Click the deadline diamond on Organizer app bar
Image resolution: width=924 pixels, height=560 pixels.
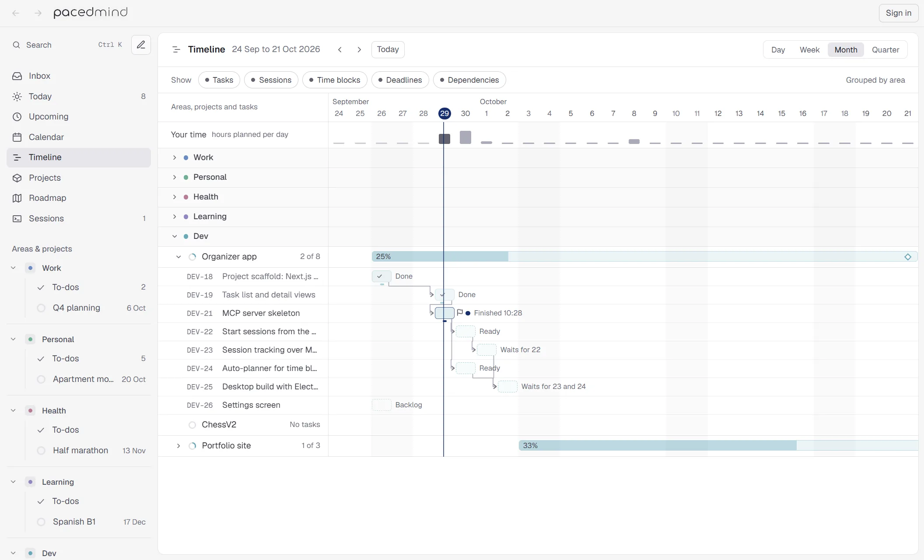pos(908,257)
